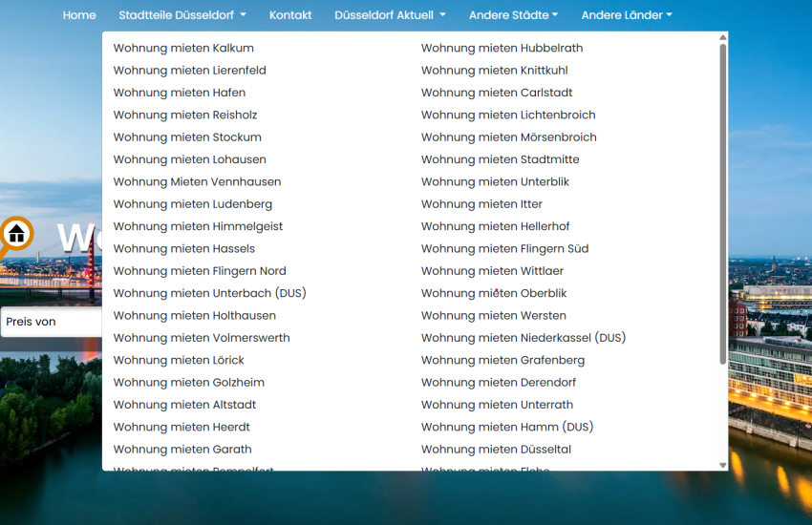This screenshot has width=812, height=525.
Task: Open the Düsseldorf Aktuell dropdown menu
Action: coord(390,15)
